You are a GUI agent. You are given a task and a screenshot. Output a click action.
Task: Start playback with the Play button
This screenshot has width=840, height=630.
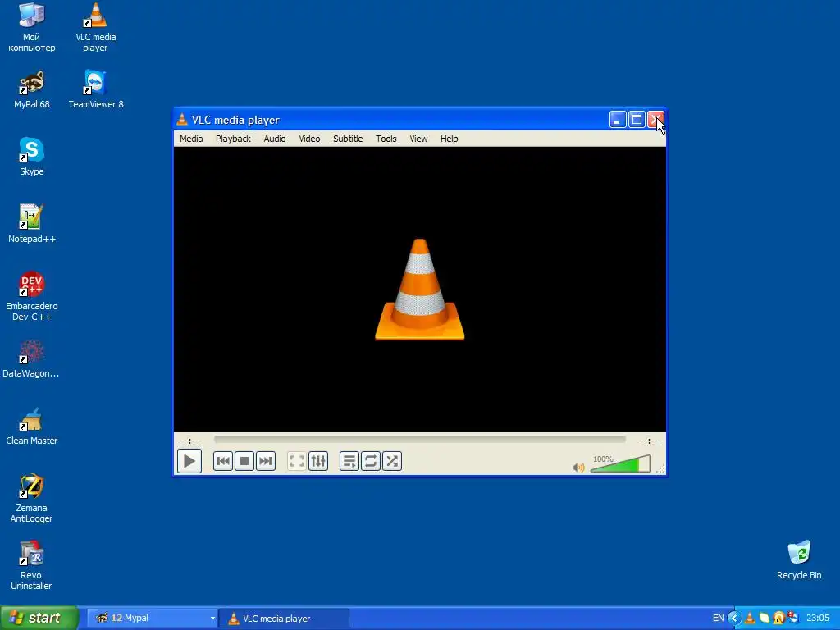click(x=189, y=461)
